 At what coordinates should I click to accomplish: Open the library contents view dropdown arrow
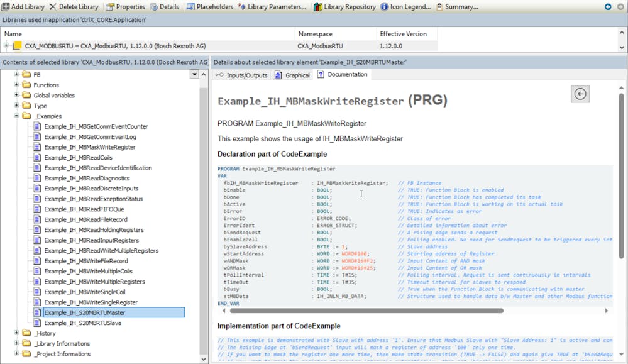(194, 75)
